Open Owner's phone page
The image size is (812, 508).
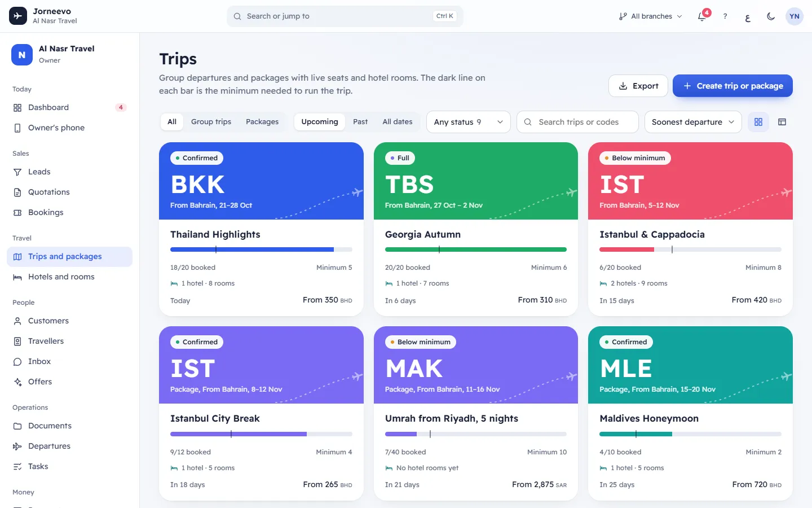click(x=69, y=128)
